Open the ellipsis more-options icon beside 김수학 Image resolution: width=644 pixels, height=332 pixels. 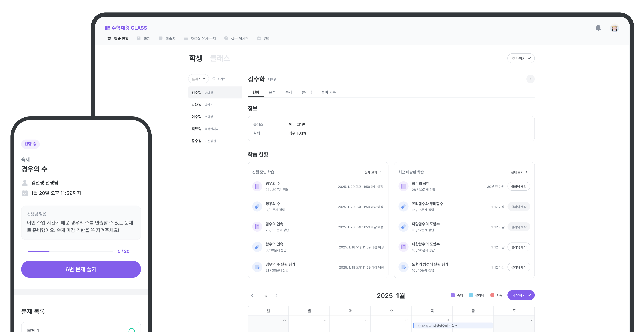[x=530, y=79]
